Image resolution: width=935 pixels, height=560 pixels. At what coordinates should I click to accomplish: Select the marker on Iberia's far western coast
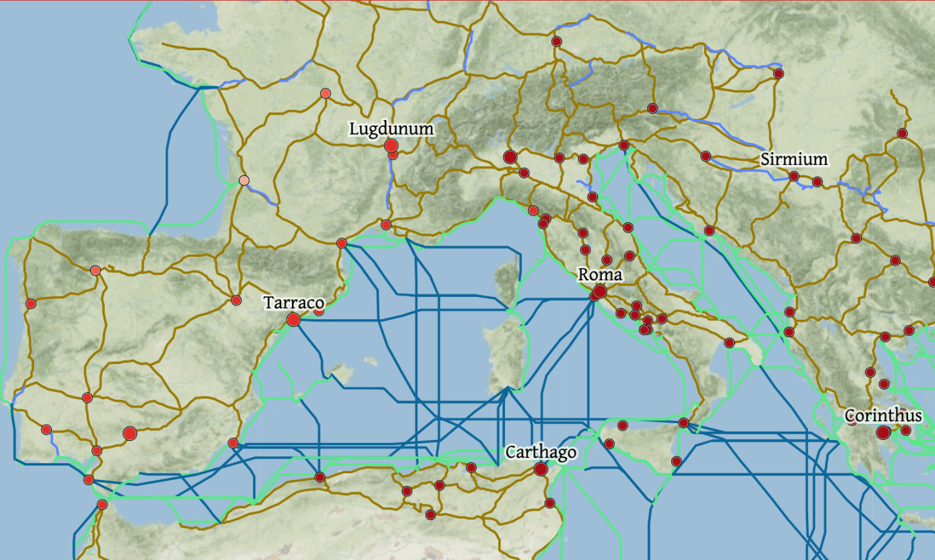click(30, 304)
